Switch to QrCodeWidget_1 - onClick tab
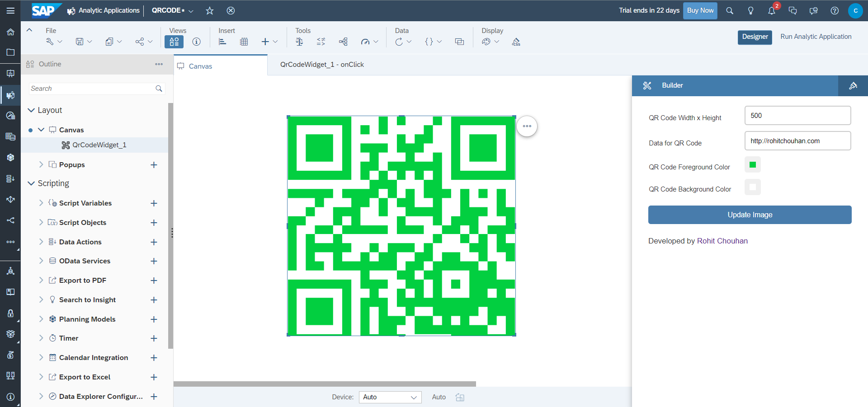This screenshot has width=868, height=407. point(322,65)
